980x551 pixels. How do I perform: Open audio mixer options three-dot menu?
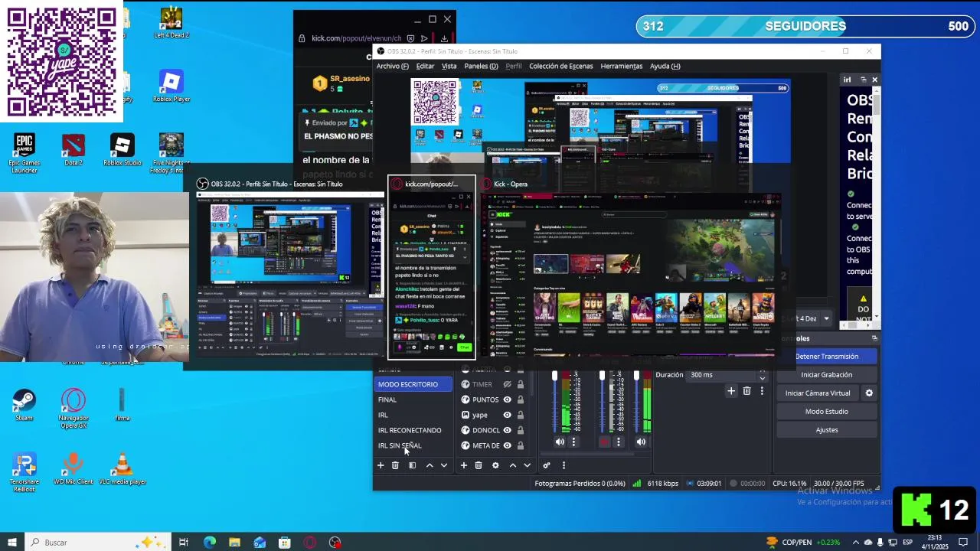[563, 465]
